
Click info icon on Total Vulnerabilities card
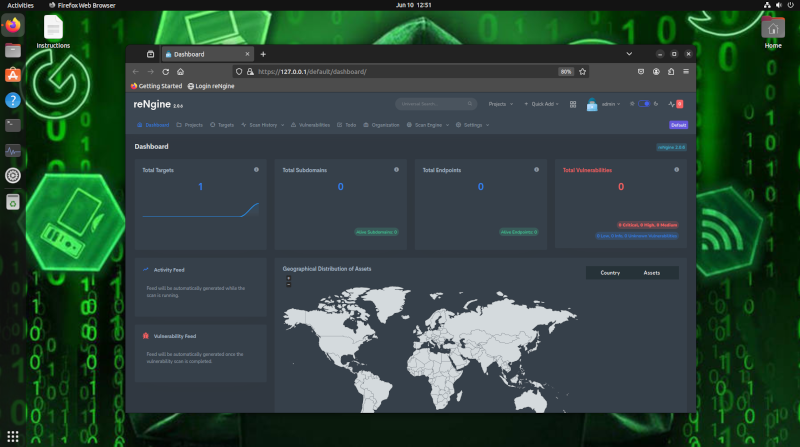(677, 170)
